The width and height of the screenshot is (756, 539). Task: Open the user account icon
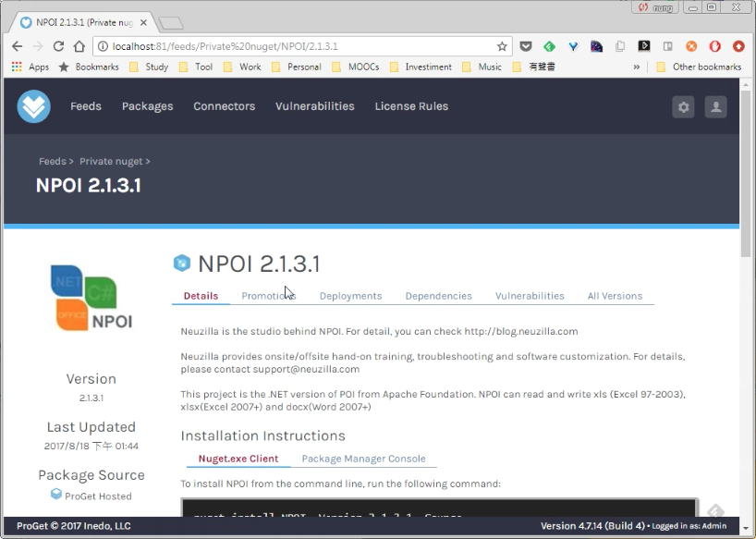(x=715, y=106)
